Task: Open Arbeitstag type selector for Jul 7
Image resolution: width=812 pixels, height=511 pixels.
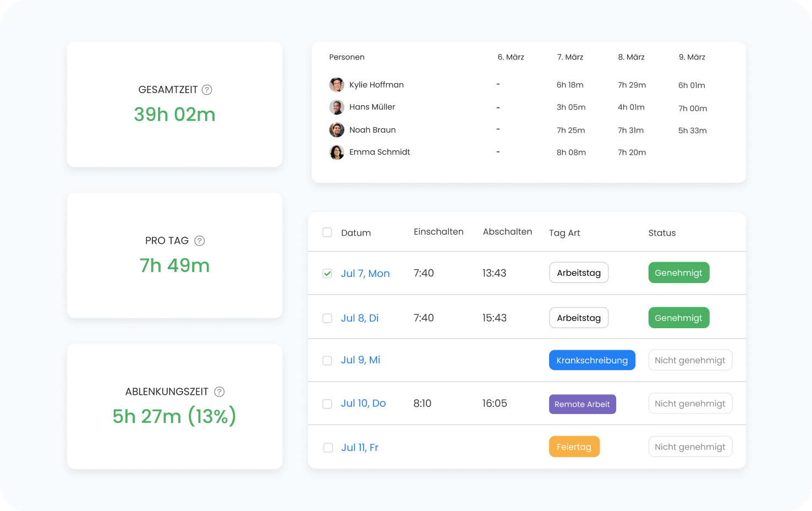Action: 579,273
